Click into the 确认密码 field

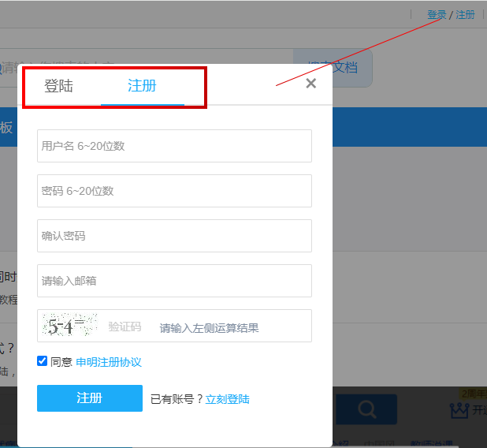click(174, 236)
